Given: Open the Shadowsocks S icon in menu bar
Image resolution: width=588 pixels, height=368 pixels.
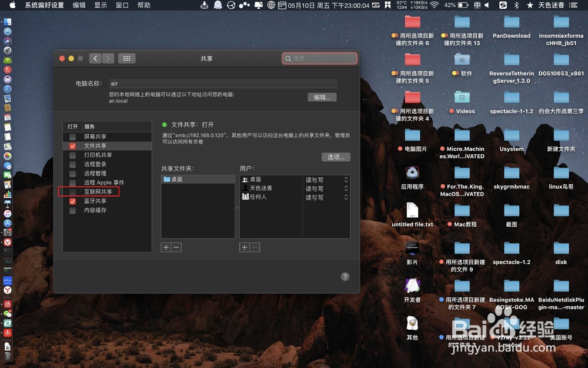Looking at the screenshot, I should [502, 5].
